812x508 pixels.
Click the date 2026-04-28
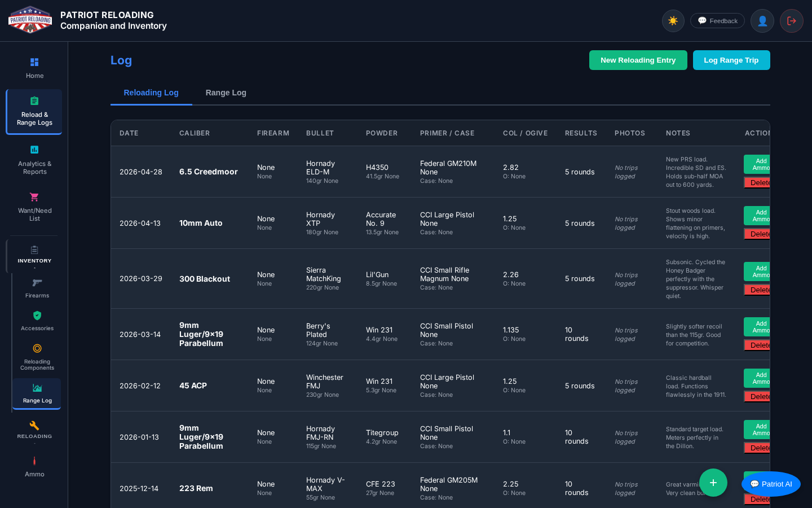point(141,172)
